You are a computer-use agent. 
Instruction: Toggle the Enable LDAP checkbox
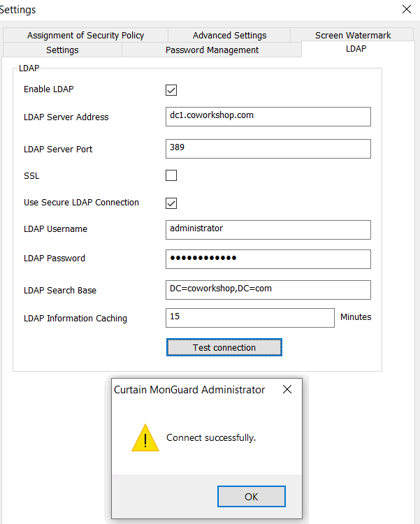click(x=171, y=89)
